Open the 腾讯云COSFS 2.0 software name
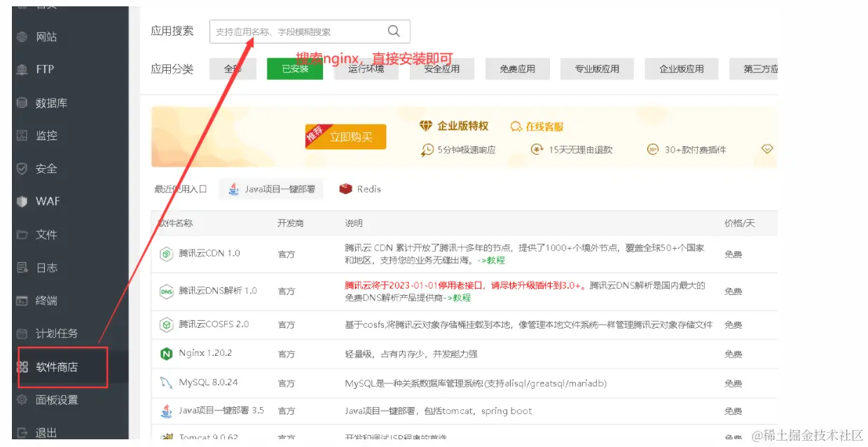The width and height of the screenshot is (868, 447). (214, 324)
